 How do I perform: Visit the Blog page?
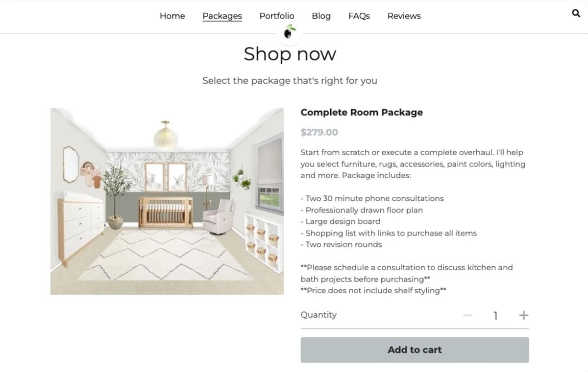321,16
